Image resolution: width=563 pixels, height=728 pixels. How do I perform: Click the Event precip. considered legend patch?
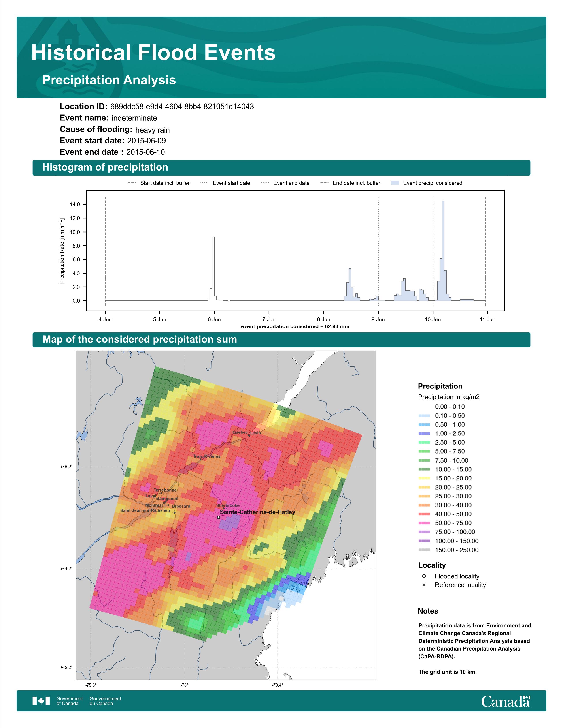point(395,183)
